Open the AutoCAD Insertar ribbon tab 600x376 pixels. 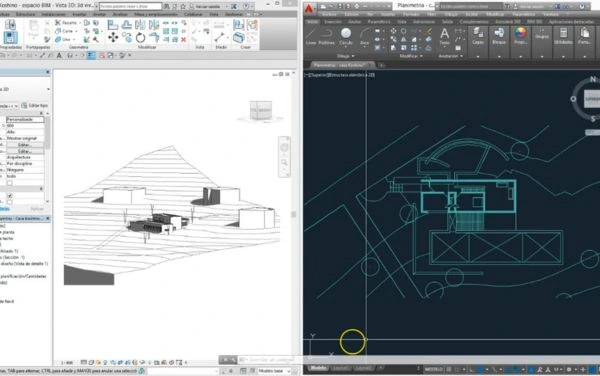(333, 22)
